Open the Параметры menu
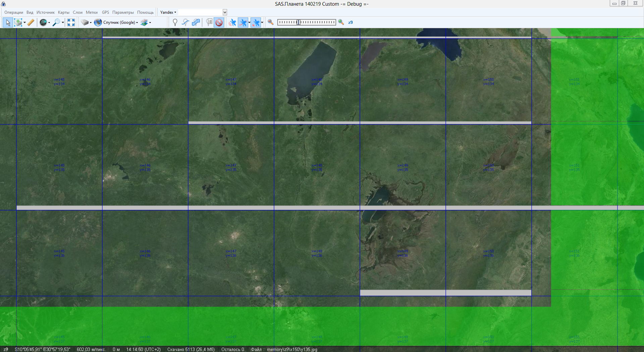The image size is (644, 352). tap(123, 12)
